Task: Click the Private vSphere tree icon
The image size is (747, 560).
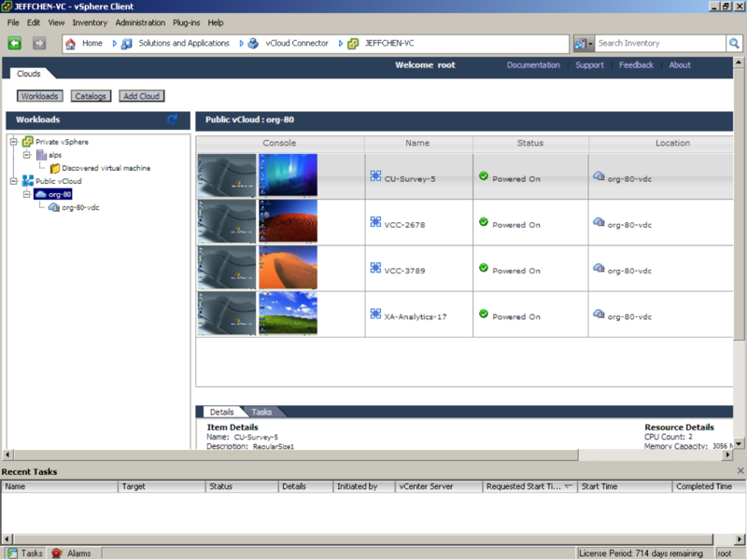Action: pos(28,142)
